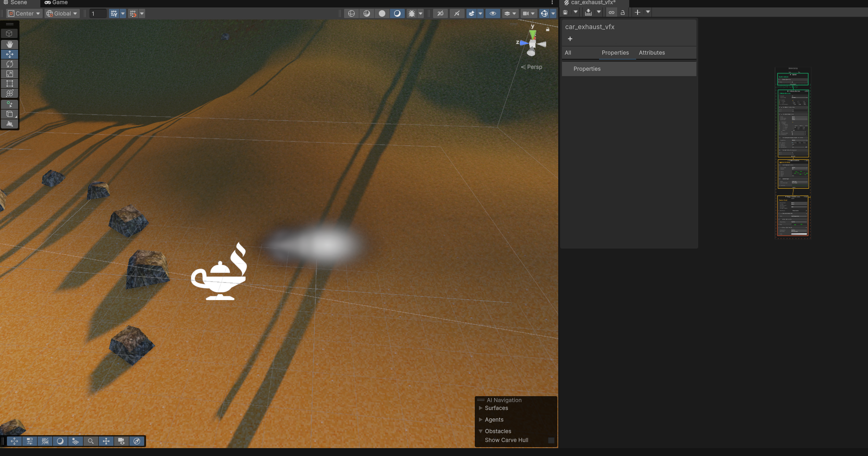868x456 pixels.
Task: Click the sliders icon in bottom overlay toolbar
Action: 30,441
